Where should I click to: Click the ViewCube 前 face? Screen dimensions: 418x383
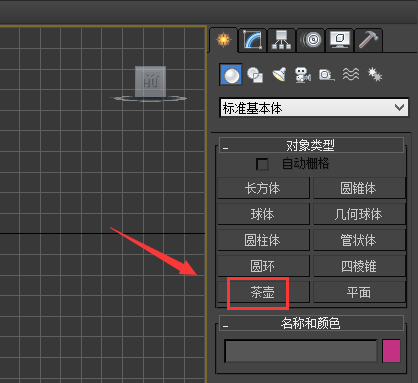click(x=150, y=81)
